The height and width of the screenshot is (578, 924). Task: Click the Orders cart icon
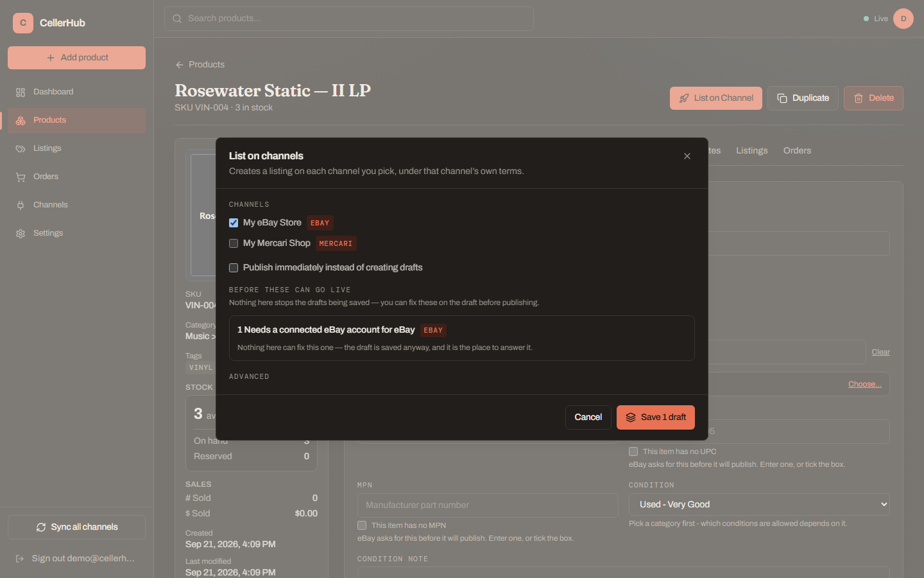tap(21, 177)
